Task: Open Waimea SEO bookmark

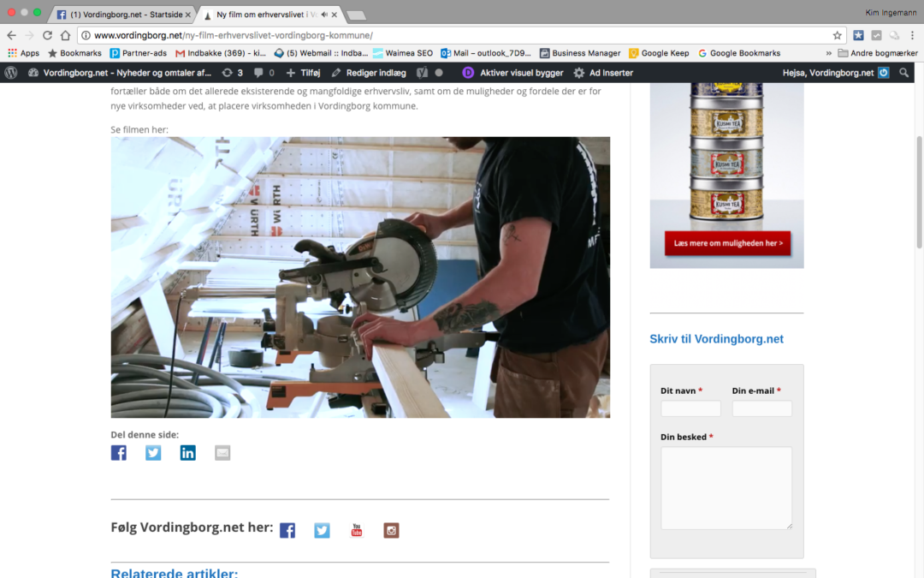Action: [x=403, y=53]
